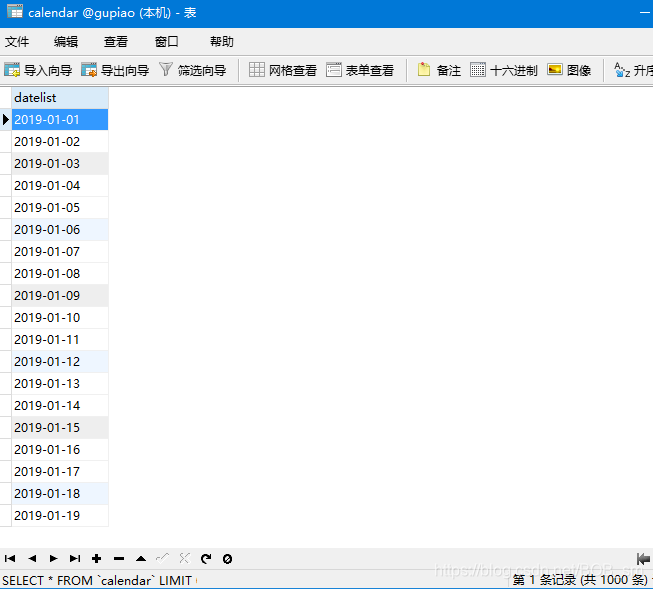Open the Image (图像) viewer
The width and height of the screenshot is (653, 589).
click(569, 70)
